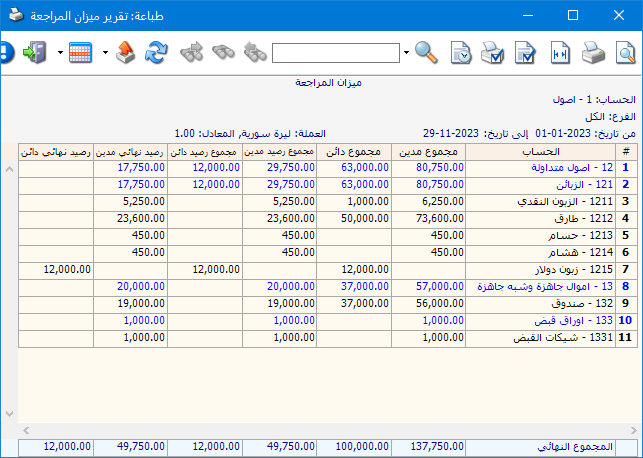Click the # column header

click(x=626, y=152)
